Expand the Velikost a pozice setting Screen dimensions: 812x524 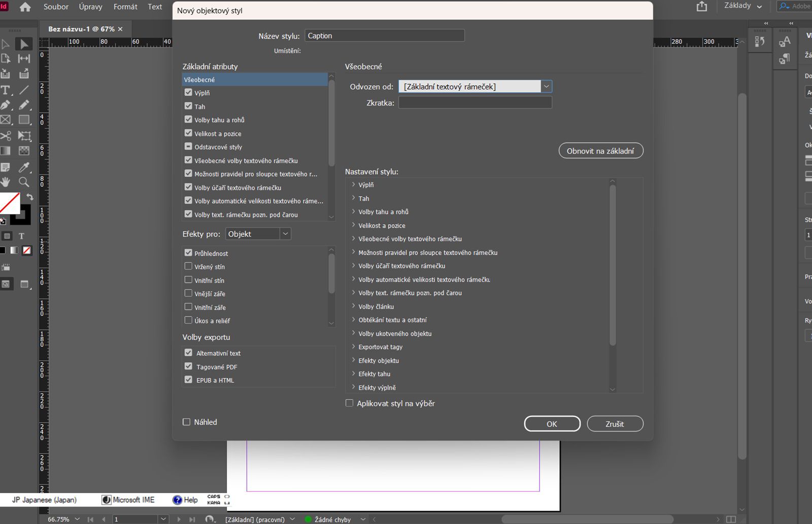pos(353,225)
